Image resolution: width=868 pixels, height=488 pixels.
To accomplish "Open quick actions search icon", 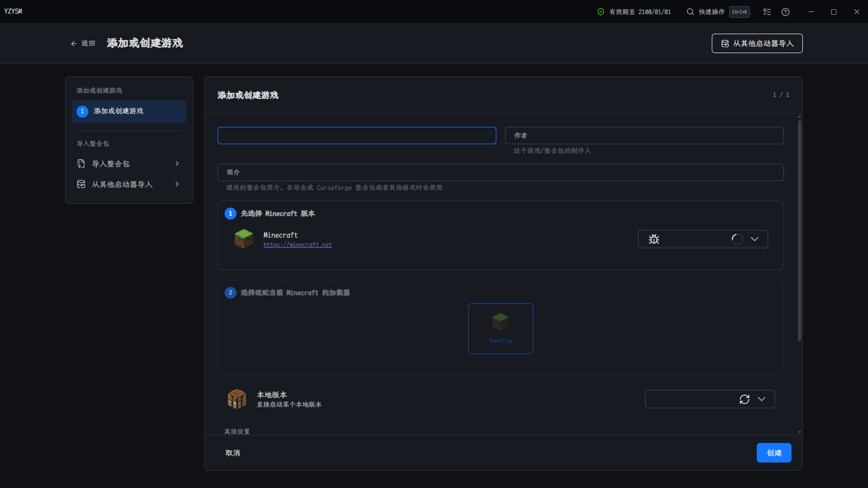I will (x=690, y=12).
